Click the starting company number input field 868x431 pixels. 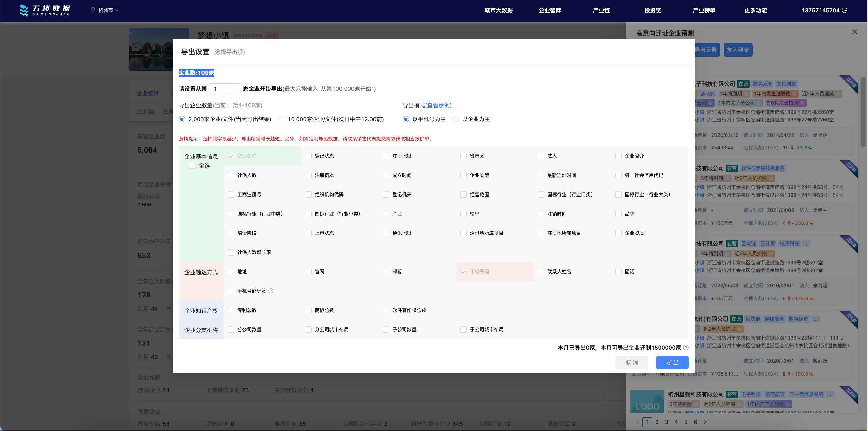(x=225, y=89)
